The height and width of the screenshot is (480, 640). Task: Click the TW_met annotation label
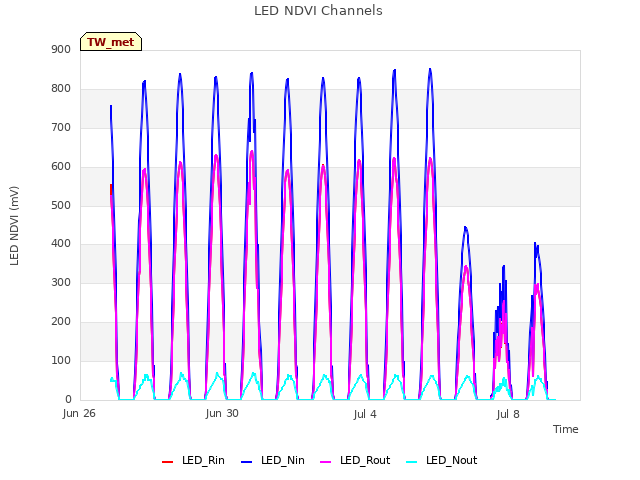pyautogui.click(x=111, y=42)
